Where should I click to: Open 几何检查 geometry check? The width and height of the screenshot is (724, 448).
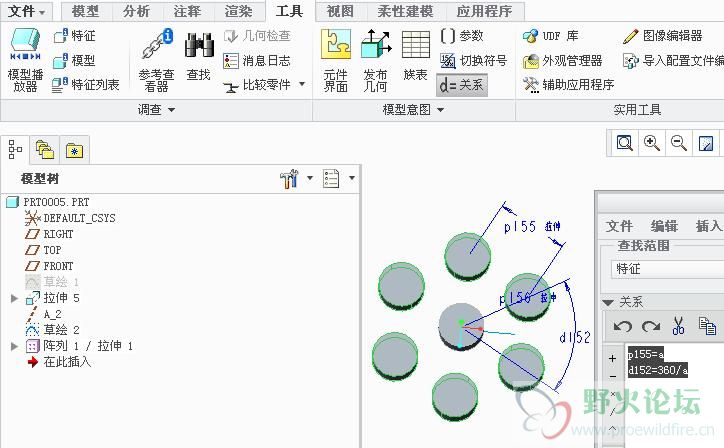coord(257,36)
